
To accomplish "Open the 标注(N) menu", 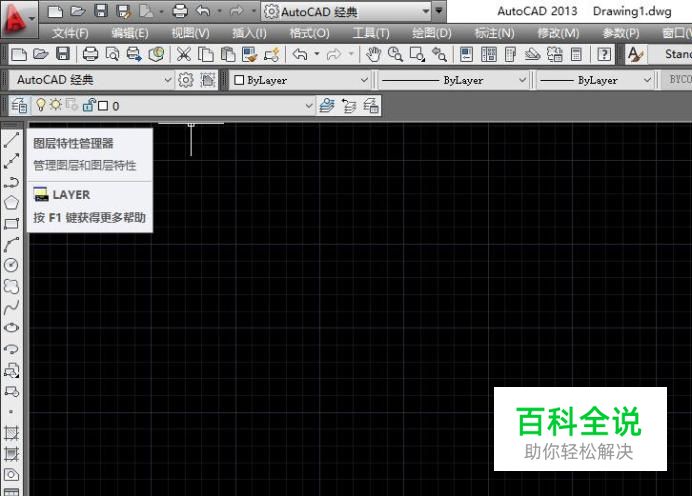I will coord(494,33).
